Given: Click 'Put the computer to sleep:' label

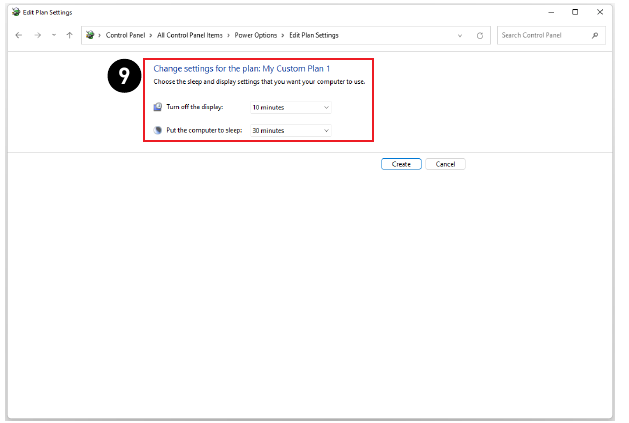Looking at the screenshot, I should point(204,130).
